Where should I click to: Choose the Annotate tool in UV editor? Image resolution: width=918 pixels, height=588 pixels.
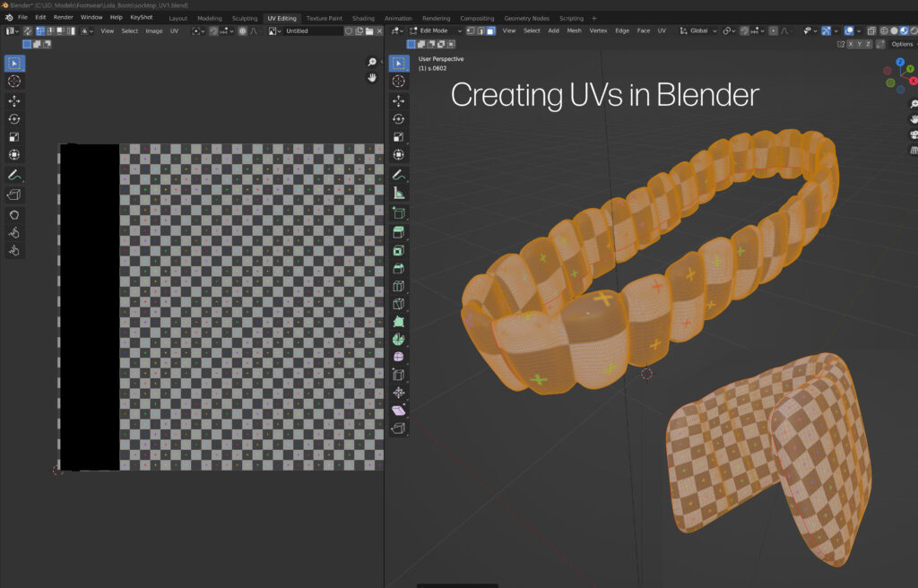click(14, 175)
